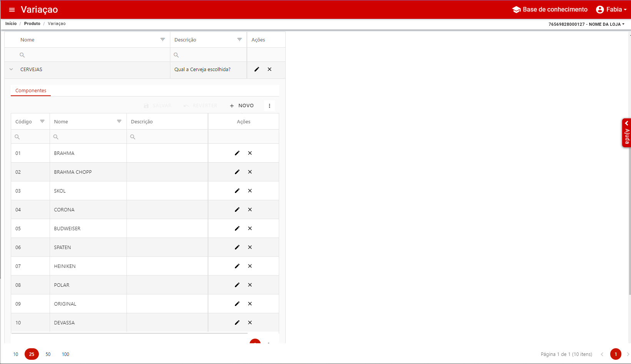Delete the CERVEJAS variation row
Screen dimensions: 631x364
pos(270,69)
